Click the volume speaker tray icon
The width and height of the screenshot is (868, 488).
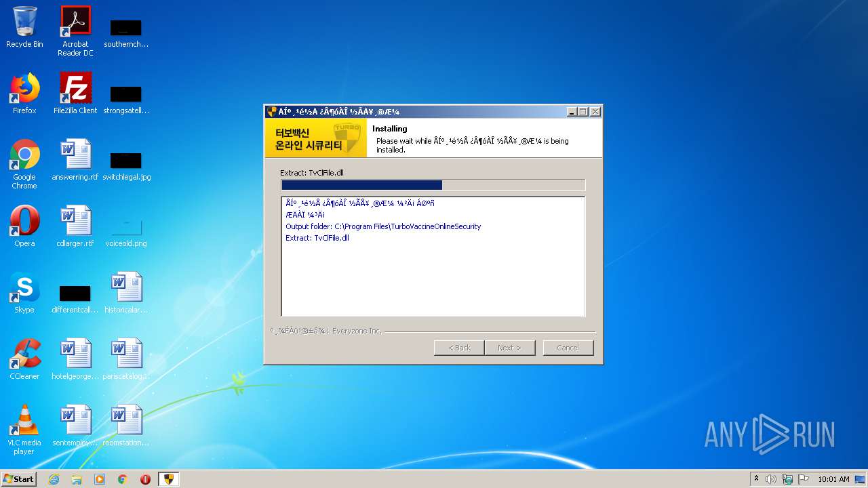coord(771,479)
